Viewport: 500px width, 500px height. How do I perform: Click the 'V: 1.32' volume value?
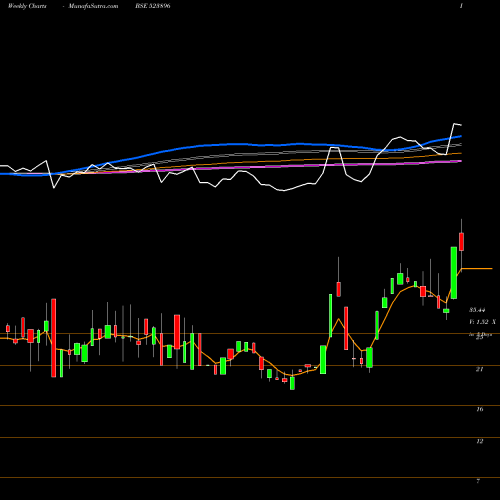point(479,322)
